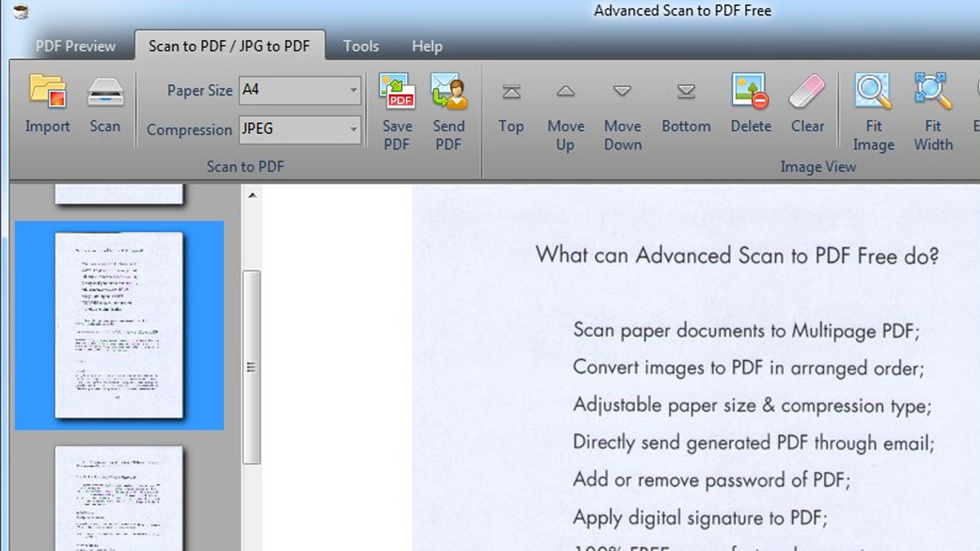The height and width of the screenshot is (551, 980).
Task: Delete the selected image
Action: pyautogui.click(x=751, y=91)
